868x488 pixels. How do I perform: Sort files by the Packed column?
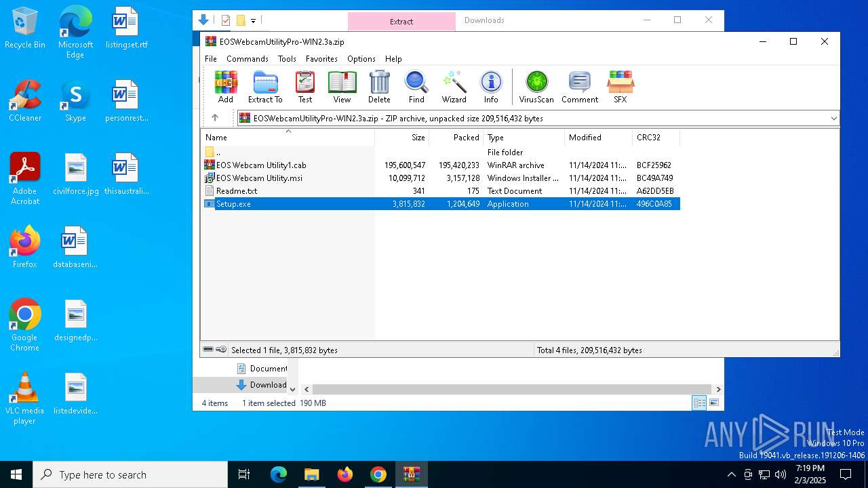pos(456,138)
